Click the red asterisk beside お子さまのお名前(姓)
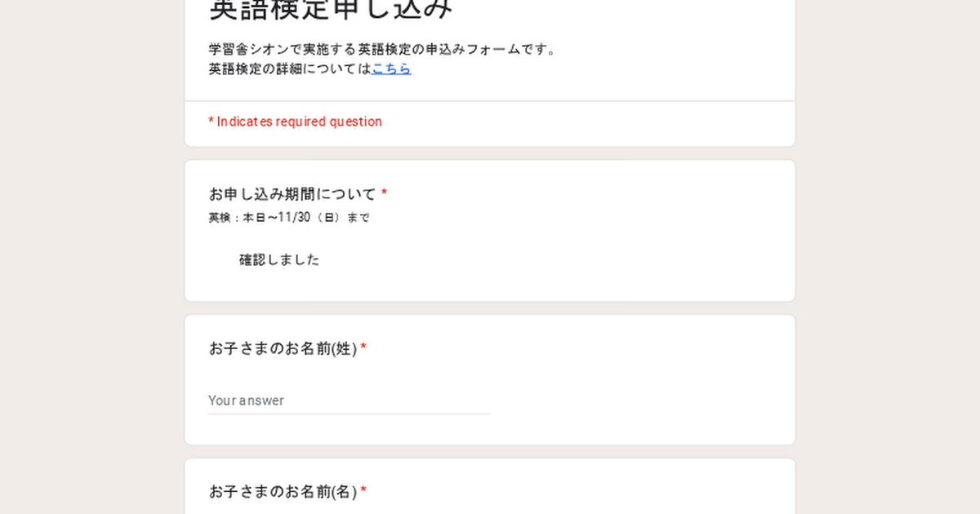 coord(363,349)
